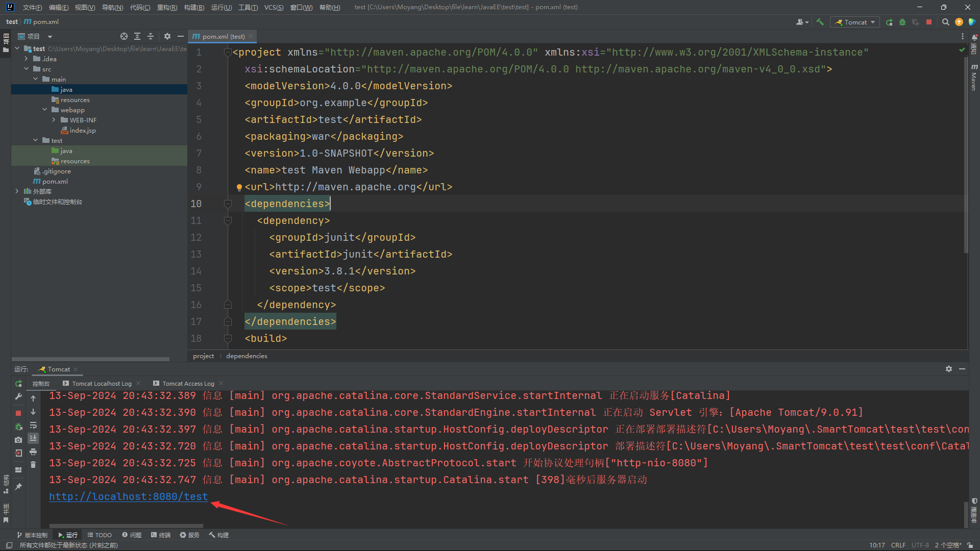
Task: Open the VCS(S) menu
Action: pyautogui.click(x=274, y=7)
